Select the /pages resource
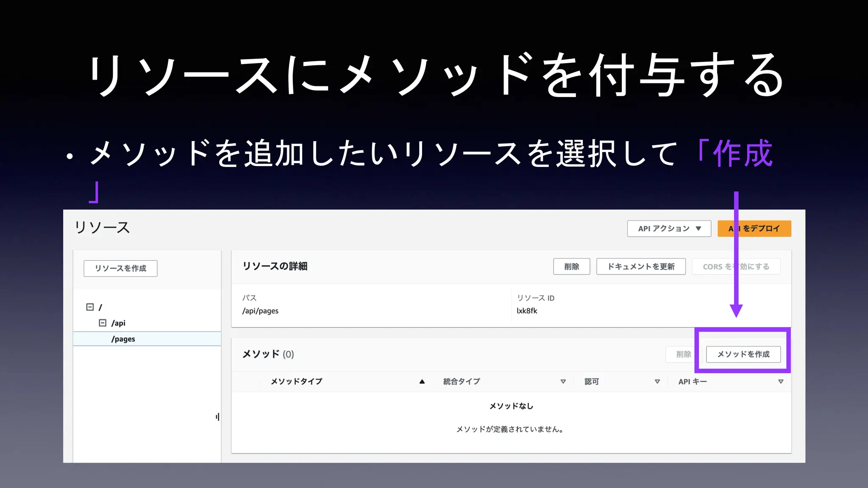The width and height of the screenshot is (868, 488). (x=123, y=339)
